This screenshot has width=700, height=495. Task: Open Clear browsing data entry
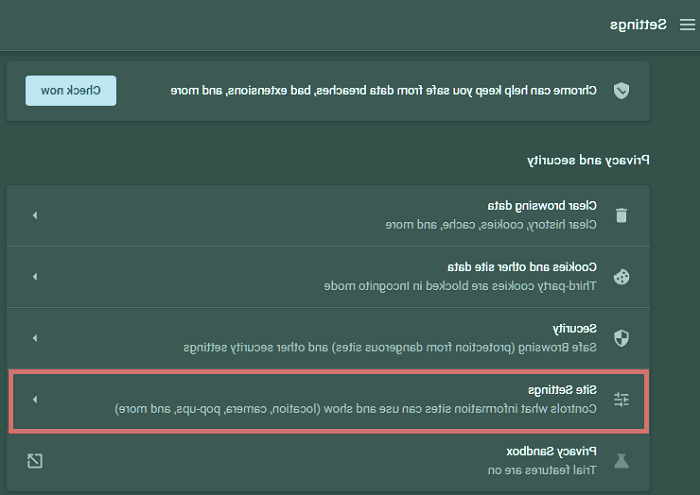click(328, 215)
